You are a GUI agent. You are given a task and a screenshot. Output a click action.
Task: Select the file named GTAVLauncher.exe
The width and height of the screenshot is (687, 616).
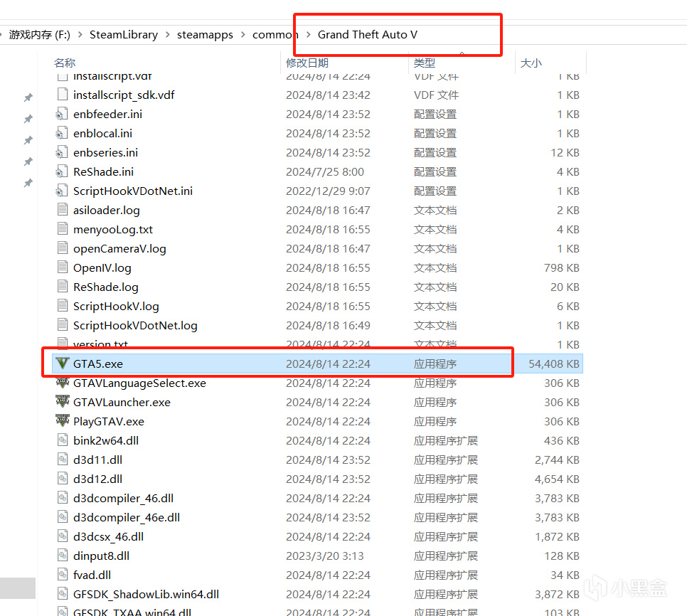click(122, 402)
